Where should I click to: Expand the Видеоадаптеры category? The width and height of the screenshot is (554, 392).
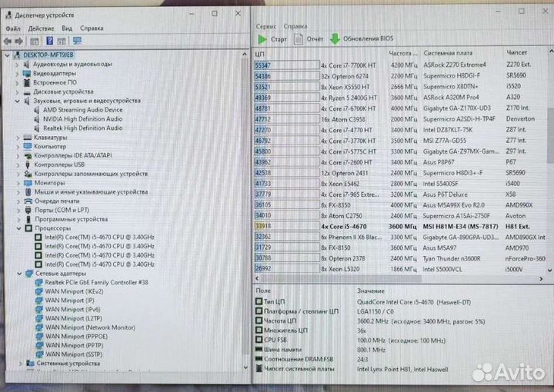17,74
